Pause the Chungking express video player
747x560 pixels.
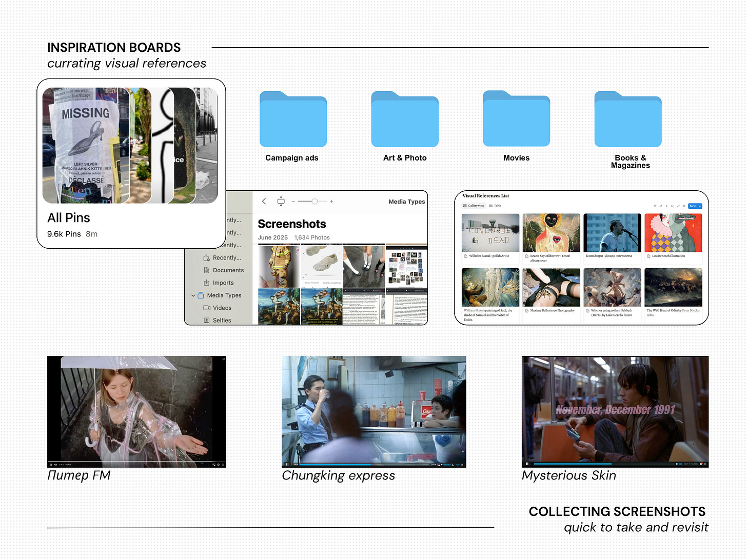(287, 465)
